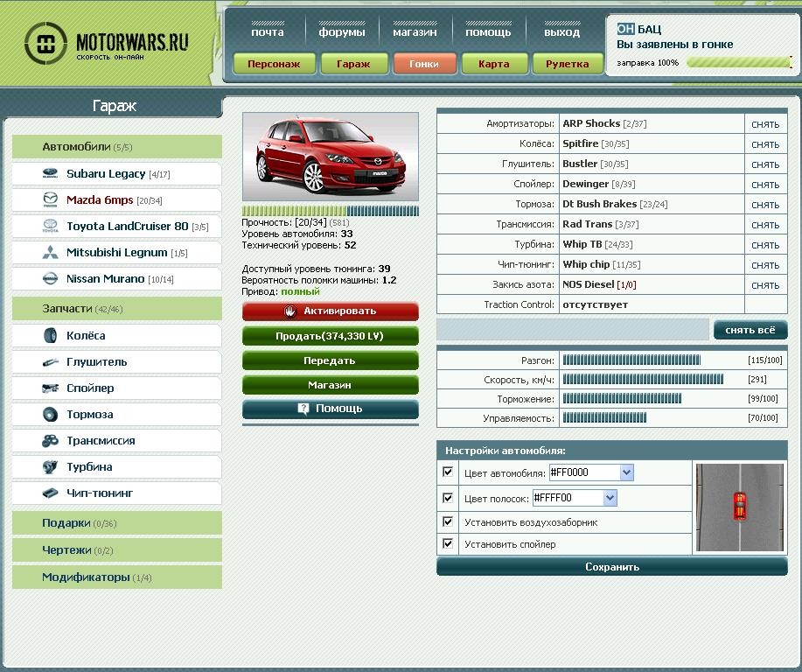Screen dimensions: 802x672
Task: Collapse the Автомобили (5/5) section
Action: tap(117, 147)
